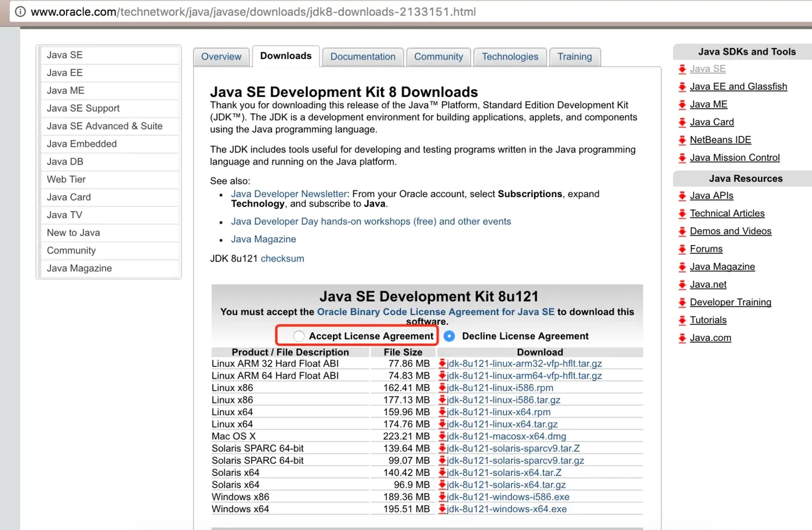The image size is (812, 530).
Task: Click red arrow icon beside Java.com
Action: coord(682,338)
